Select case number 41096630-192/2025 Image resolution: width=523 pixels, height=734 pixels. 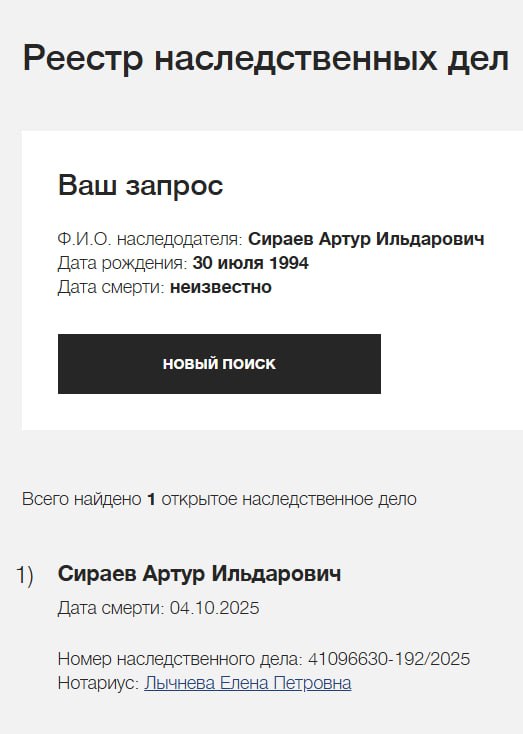click(389, 659)
